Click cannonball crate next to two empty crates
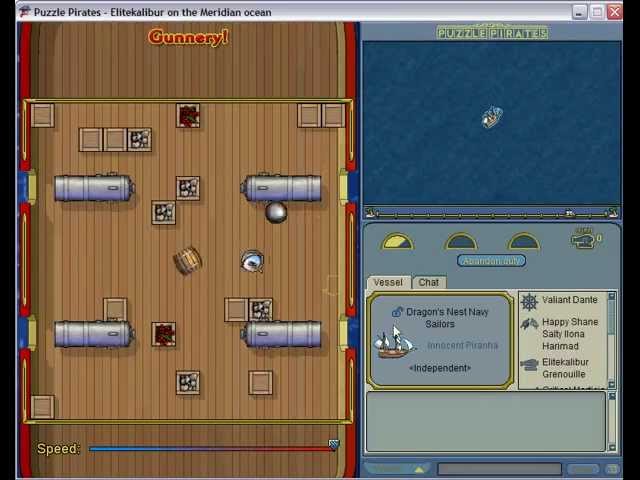The width and height of the screenshot is (640, 480). [140, 140]
